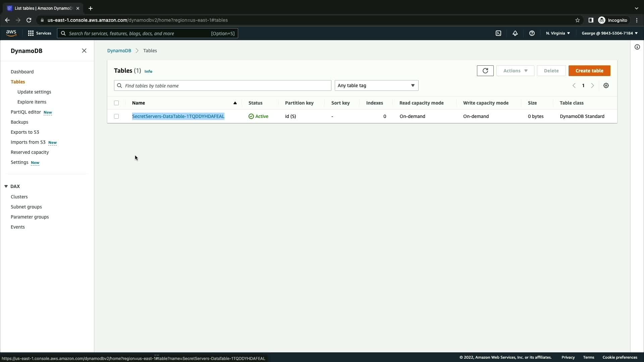Open the notifications bell icon
644x362 pixels.
click(515, 33)
